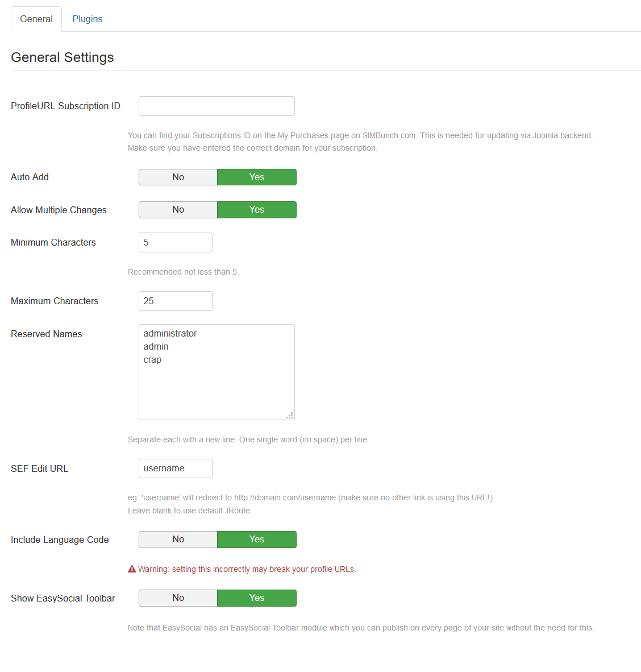The width and height of the screenshot is (641, 672).
Task: Click the ProfileURL Subscription ID label
Action: tap(65, 106)
